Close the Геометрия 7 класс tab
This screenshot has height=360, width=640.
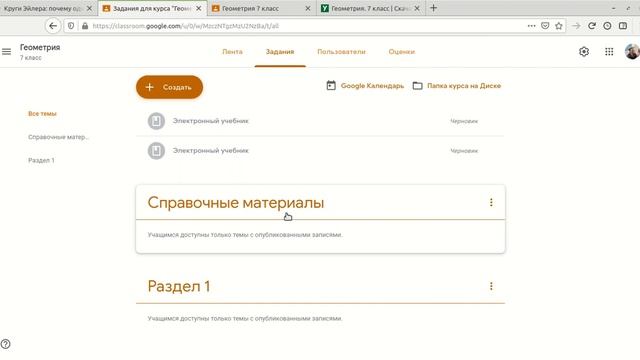308,8
